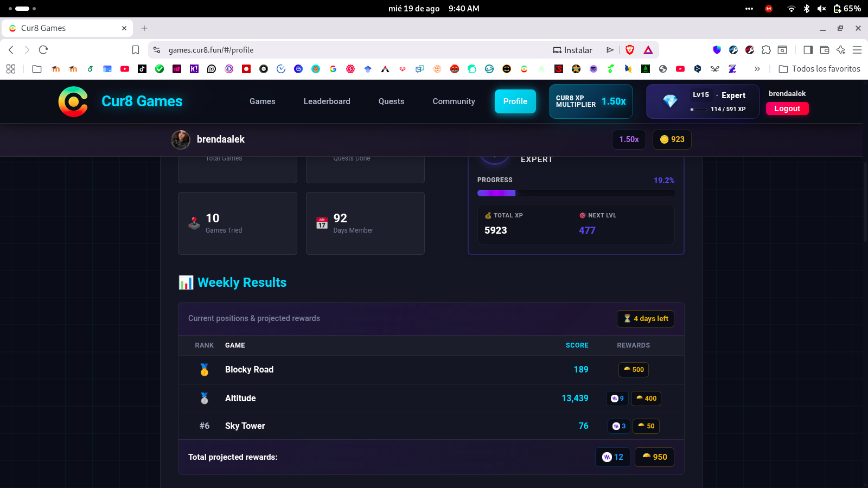Click the brendaalek avatar picture

click(x=181, y=139)
